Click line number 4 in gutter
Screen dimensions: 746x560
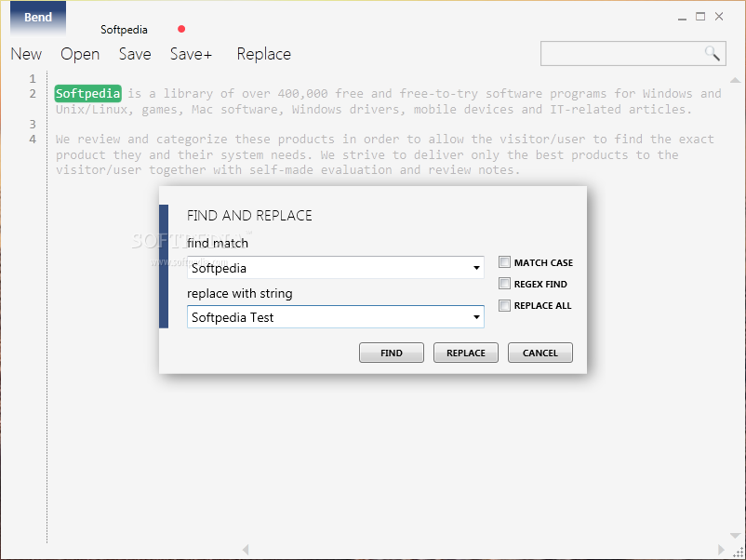(33, 139)
